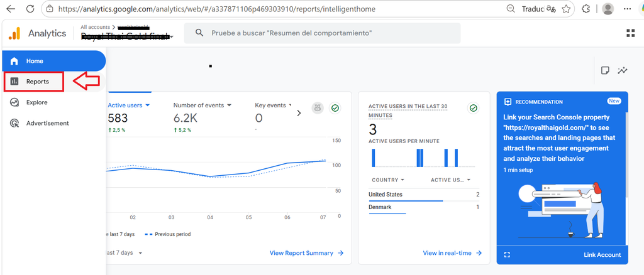
Task: Open the Google apps grid icon
Action: tap(630, 33)
